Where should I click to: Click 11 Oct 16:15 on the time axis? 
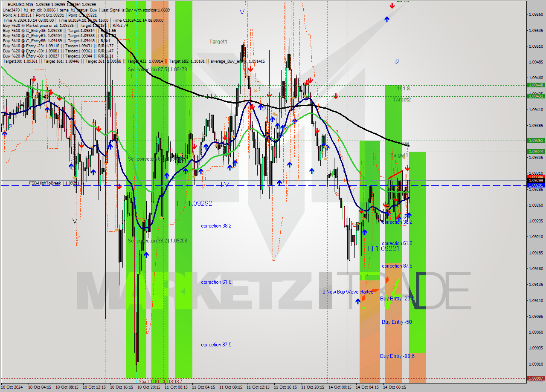click(x=285, y=388)
